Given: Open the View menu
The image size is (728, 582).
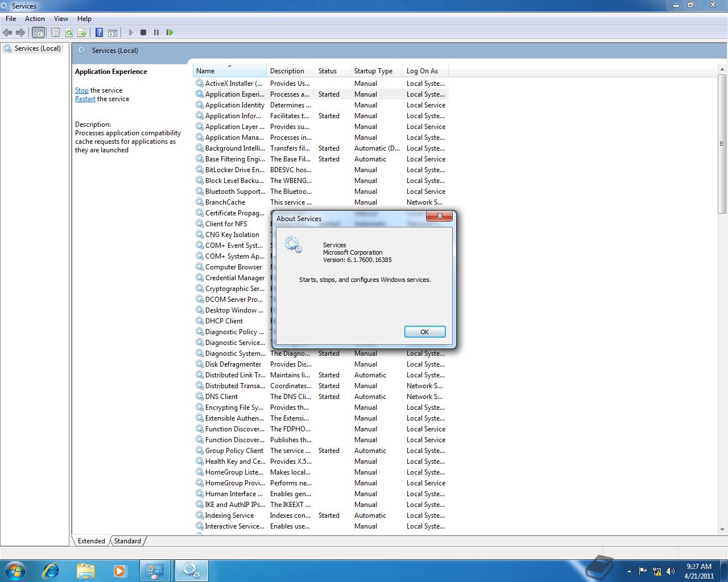Looking at the screenshot, I should point(61,19).
